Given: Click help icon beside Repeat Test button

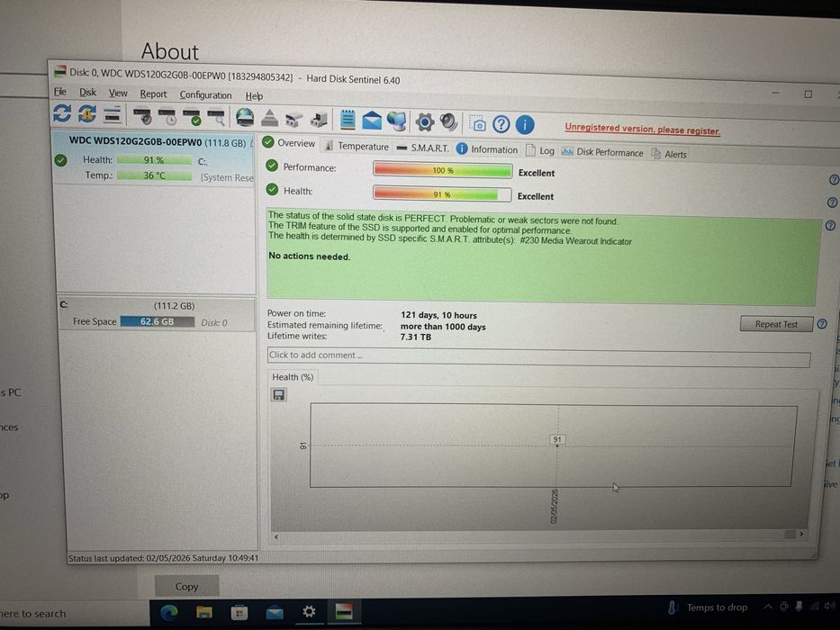Looking at the screenshot, I should [x=822, y=324].
